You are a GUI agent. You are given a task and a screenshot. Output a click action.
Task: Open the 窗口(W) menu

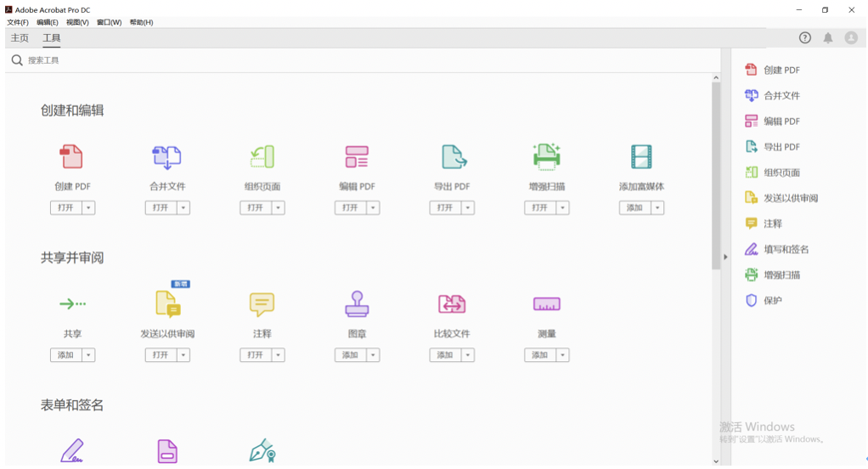(x=109, y=22)
